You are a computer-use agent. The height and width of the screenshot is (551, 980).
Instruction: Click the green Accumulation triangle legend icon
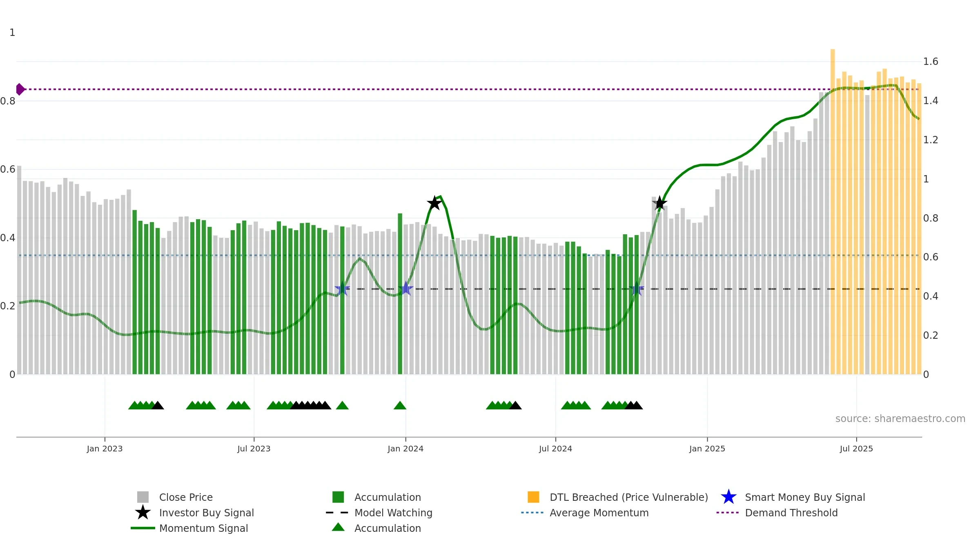tap(338, 527)
